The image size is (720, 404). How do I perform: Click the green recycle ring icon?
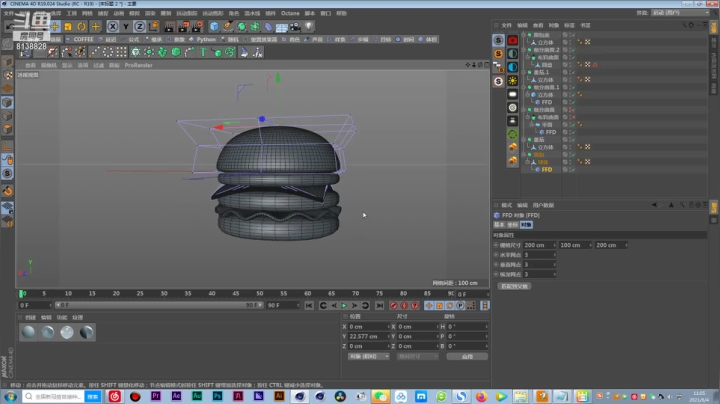(512, 135)
